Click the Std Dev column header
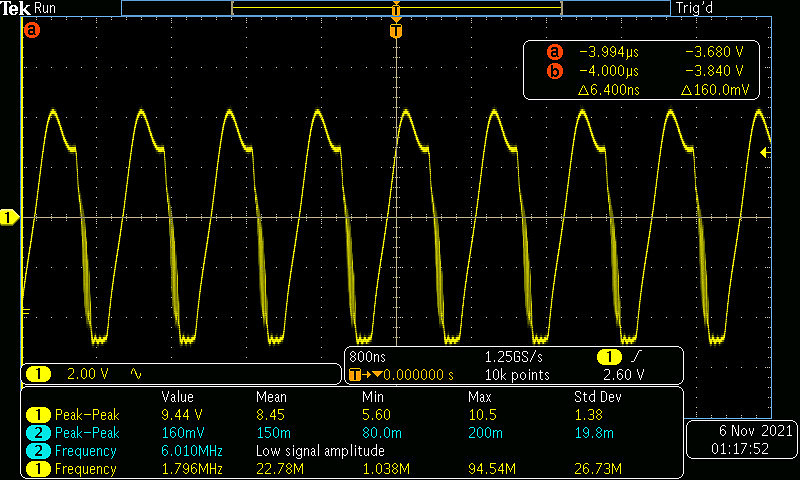 coord(597,397)
